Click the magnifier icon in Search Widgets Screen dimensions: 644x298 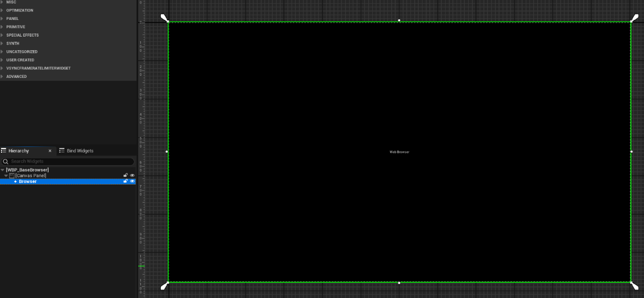[x=6, y=162]
